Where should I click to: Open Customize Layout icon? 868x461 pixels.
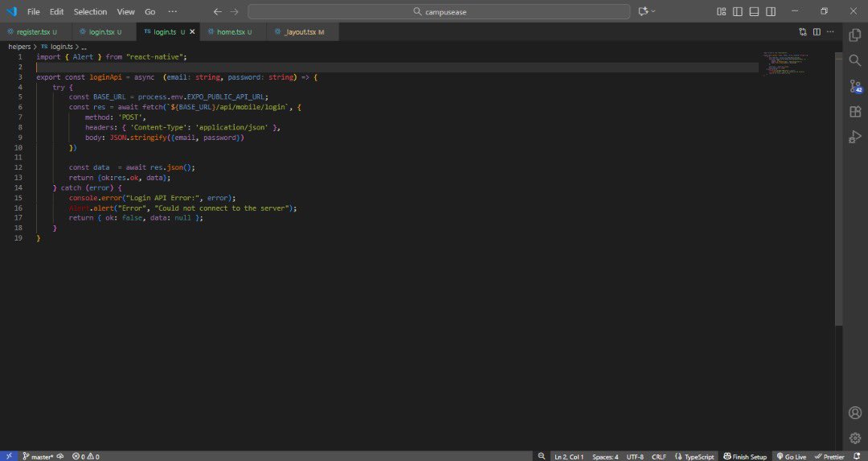(721, 11)
